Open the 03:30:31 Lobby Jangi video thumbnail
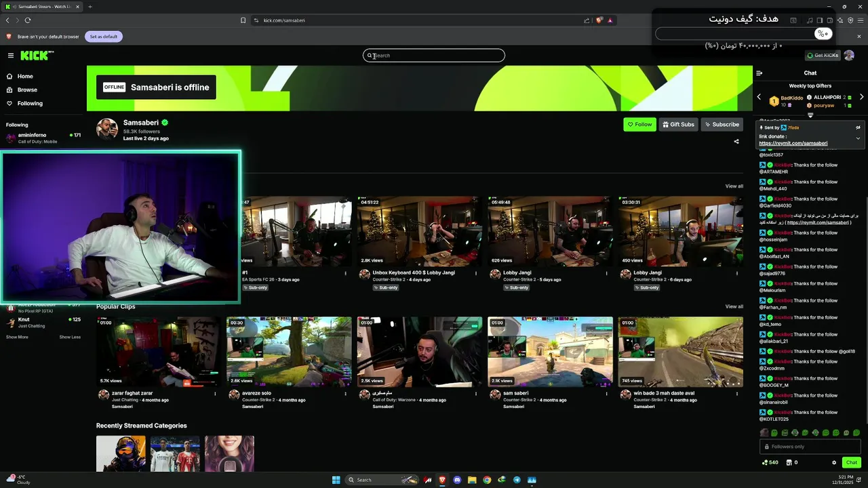 click(x=681, y=231)
